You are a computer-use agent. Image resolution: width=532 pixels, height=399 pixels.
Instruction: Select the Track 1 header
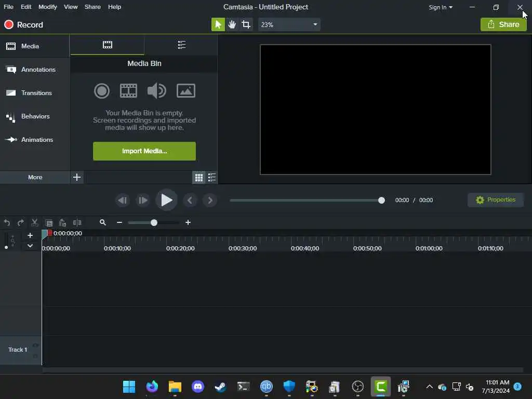21,350
